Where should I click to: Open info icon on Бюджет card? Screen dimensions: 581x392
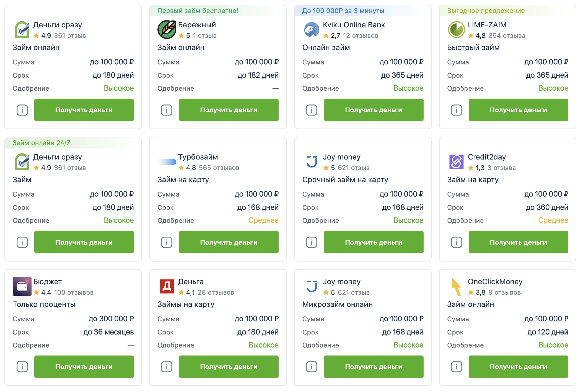(22, 367)
